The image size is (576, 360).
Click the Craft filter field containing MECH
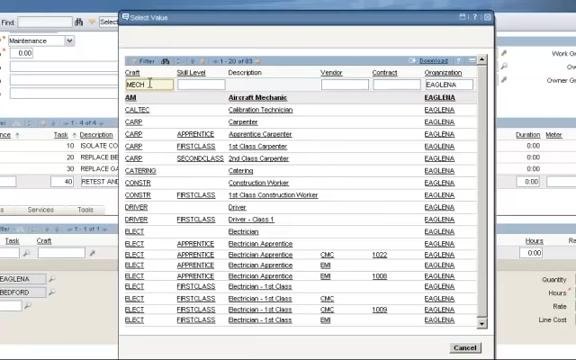150,84
